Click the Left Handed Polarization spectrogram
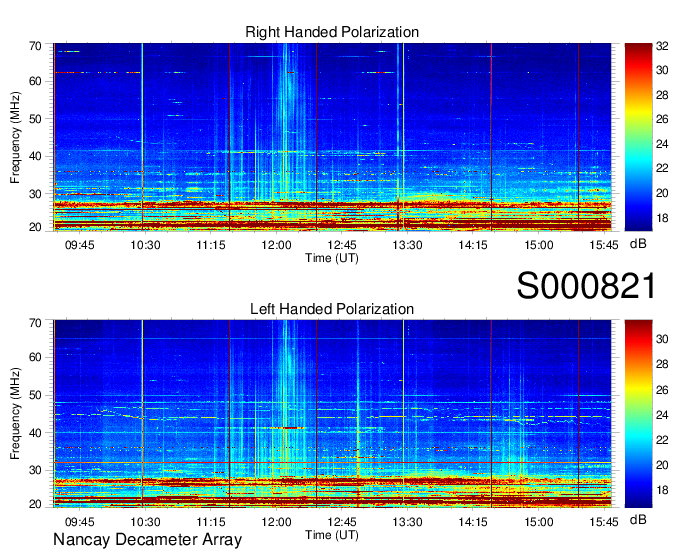680x552 pixels. [332, 414]
